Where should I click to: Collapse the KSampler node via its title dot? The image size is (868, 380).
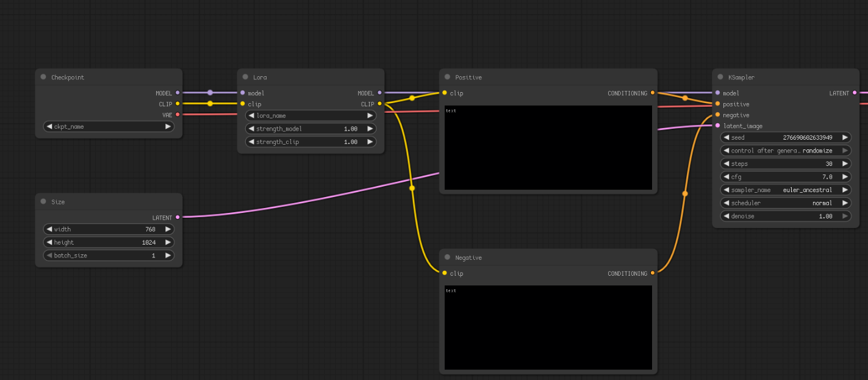pyautogui.click(x=720, y=77)
